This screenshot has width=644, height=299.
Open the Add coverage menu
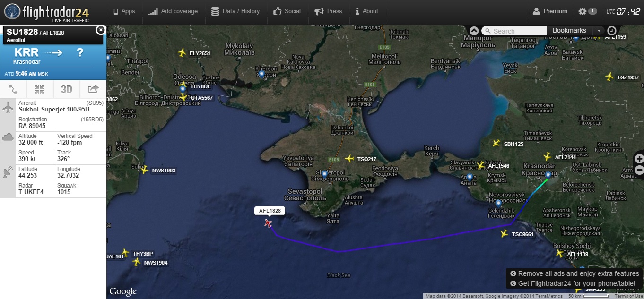pyautogui.click(x=173, y=11)
